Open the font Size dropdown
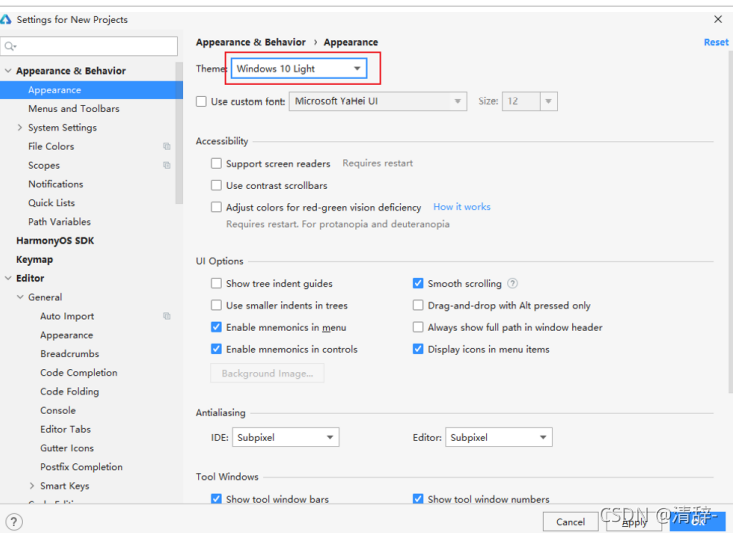 (530, 101)
